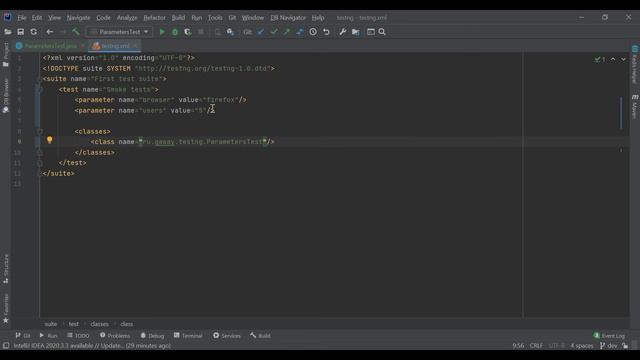The image size is (640, 360).
Task: Click the Save All toolbar icon
Action: [20, 32]
